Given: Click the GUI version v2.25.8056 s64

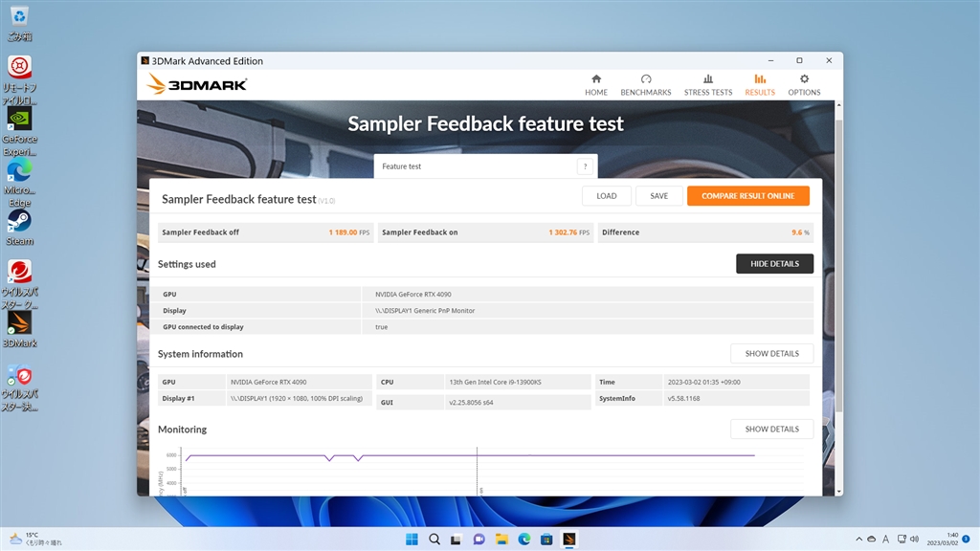Looking at the screenshot, I should [x=471, y=403].
